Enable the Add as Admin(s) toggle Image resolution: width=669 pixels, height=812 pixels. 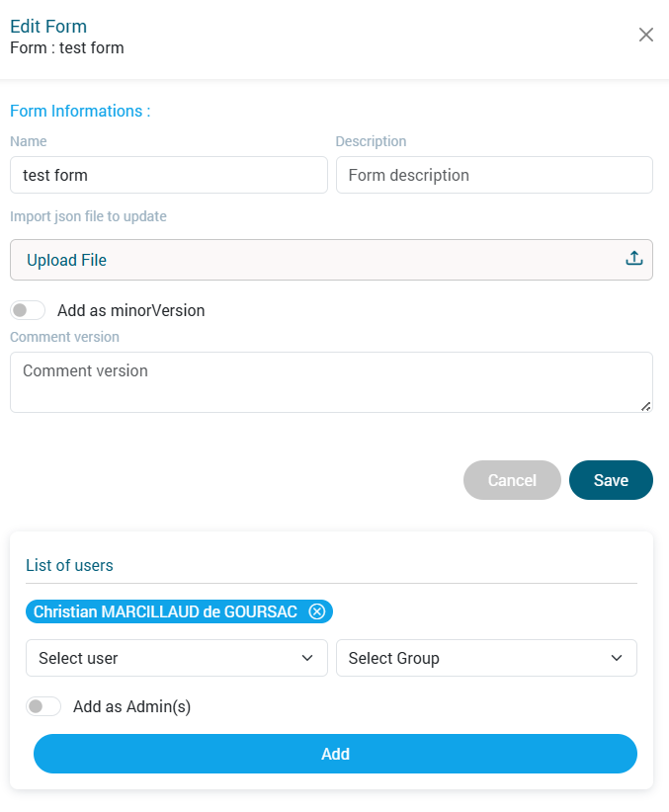pos(43,705)
